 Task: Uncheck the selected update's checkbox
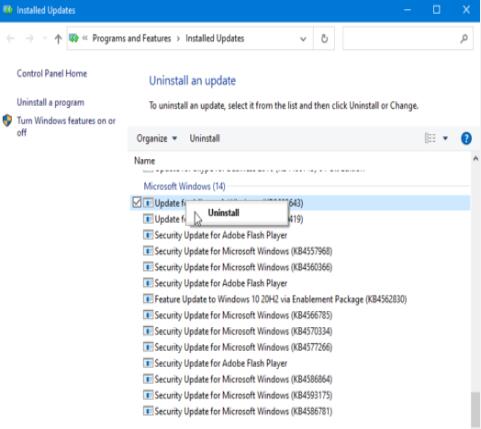click(x=137, y=202)
